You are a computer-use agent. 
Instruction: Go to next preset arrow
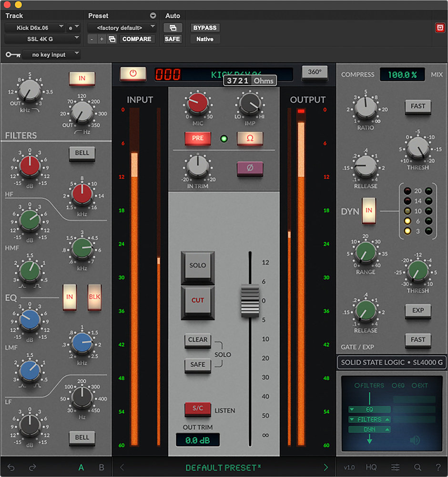326,467
